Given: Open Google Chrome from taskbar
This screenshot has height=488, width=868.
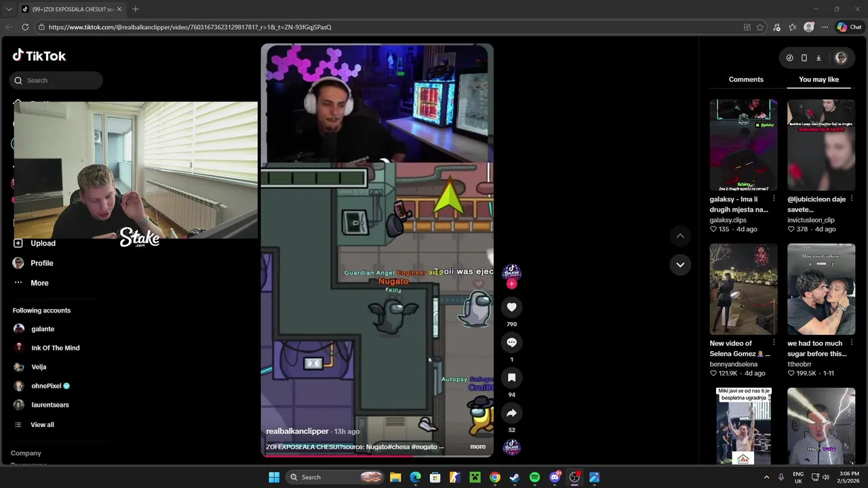Looking at the screenshot, I should click(x=495, y=477).
